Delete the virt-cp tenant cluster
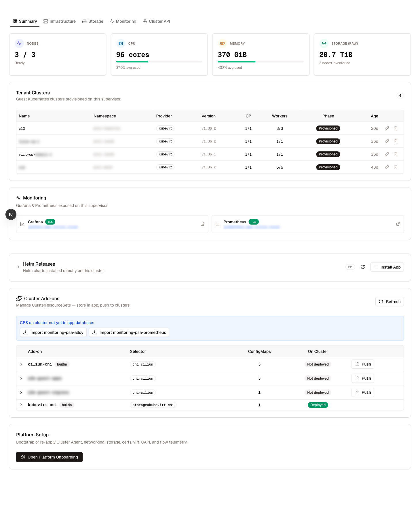The height and width of the screenshot is (506, 420). [396, 154]
